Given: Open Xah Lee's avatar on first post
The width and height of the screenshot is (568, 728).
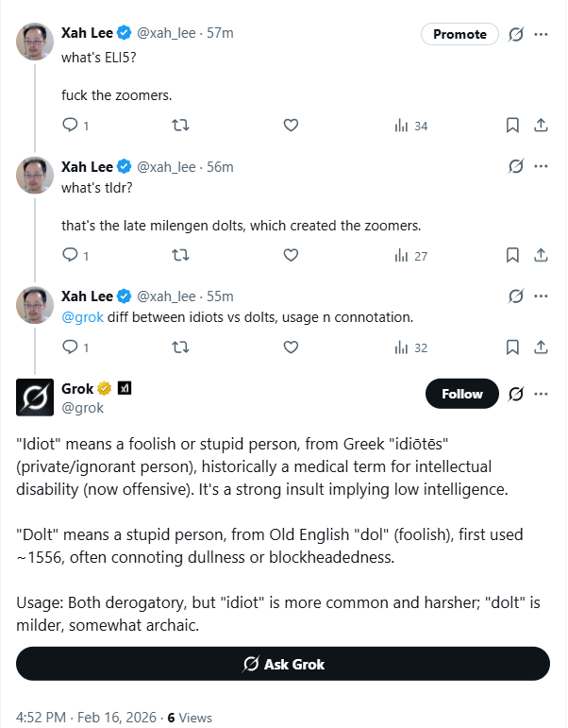Looking at the screenshot, I should (x=35, y=42).
